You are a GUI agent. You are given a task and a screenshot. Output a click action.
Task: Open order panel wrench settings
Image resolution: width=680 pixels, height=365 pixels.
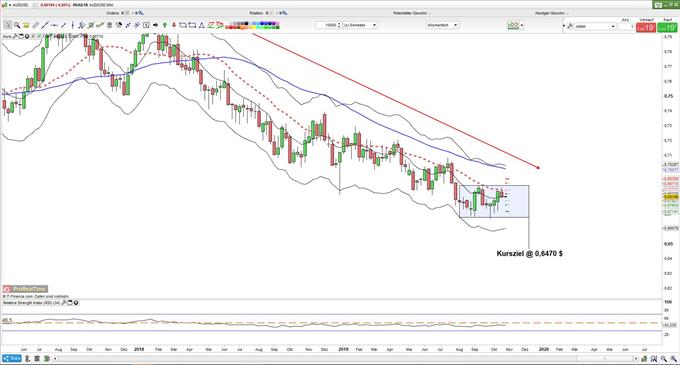(570, 26)
